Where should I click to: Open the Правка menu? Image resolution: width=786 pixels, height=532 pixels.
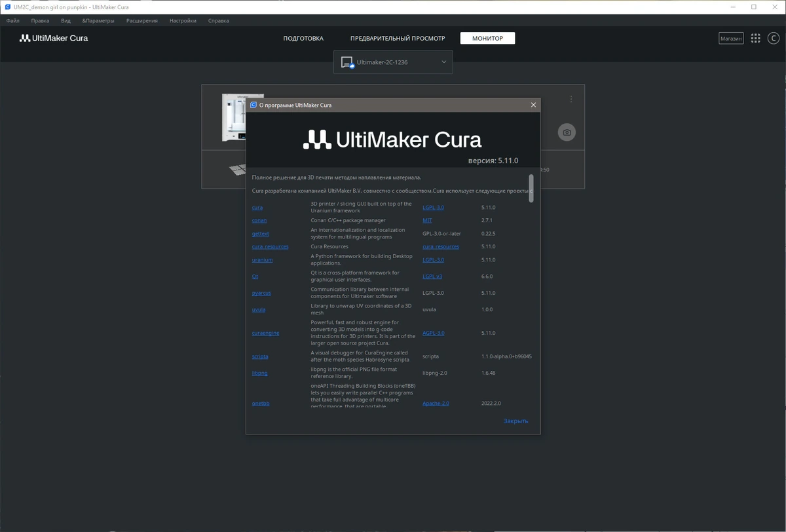[x=40, y=20]
